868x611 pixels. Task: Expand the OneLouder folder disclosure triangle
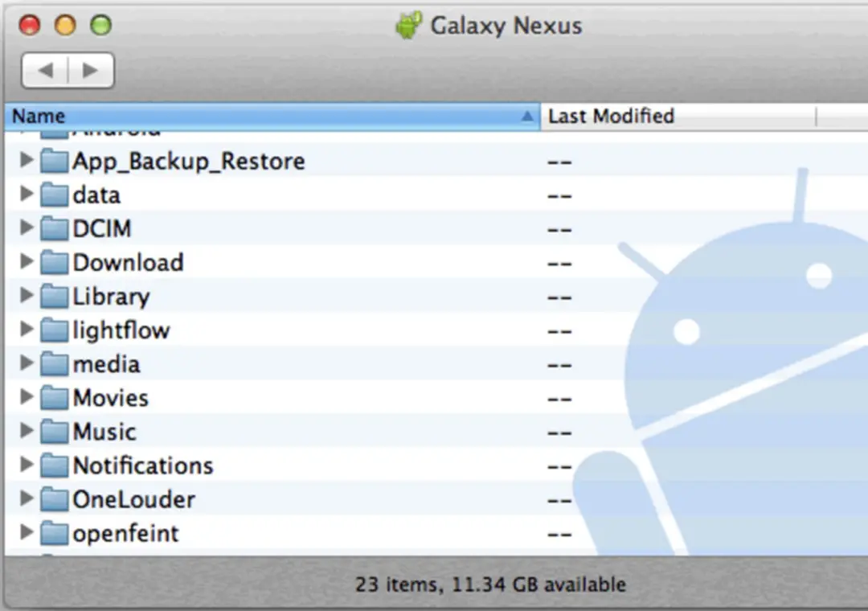[x=26, y=498]
